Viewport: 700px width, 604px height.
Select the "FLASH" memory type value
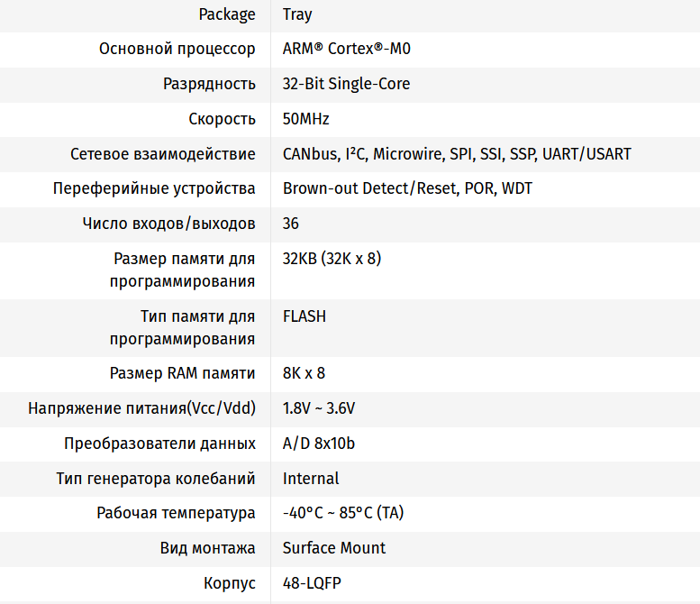(x=305, y=316)
